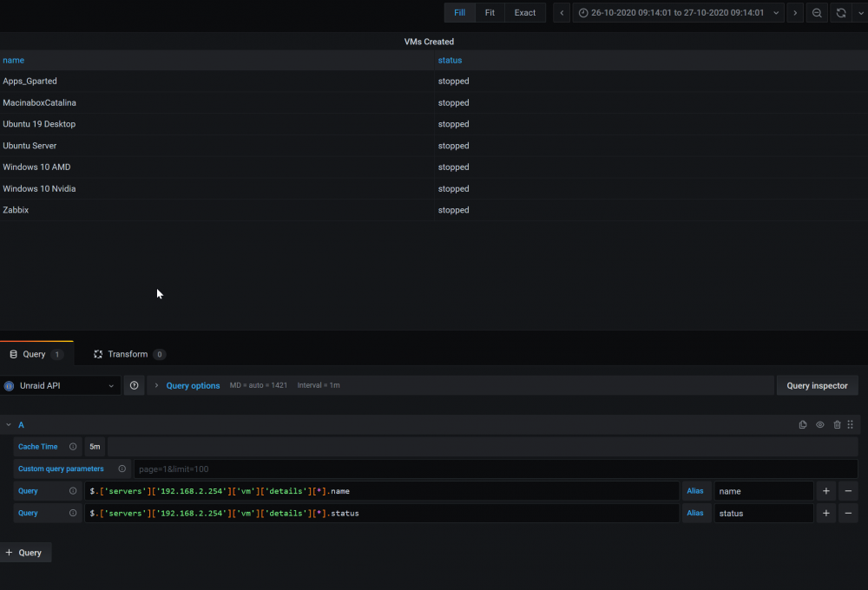The image size is (868, 590).
Task: Refresh the dashboard panel
Action: (x=841, y=13)
